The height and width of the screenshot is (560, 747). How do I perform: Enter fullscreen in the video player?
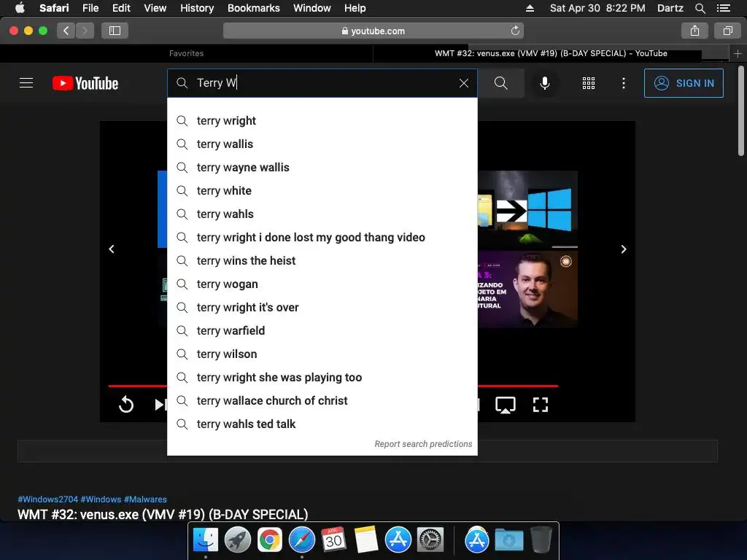click(x=541, y=405)
